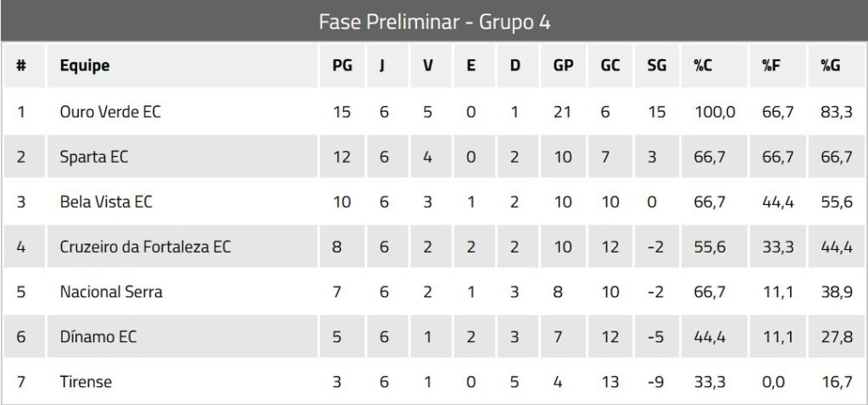The image size is (868, 405).
Task: Click the %C column header
Action: pyautogui.click(x=703, y=65)
